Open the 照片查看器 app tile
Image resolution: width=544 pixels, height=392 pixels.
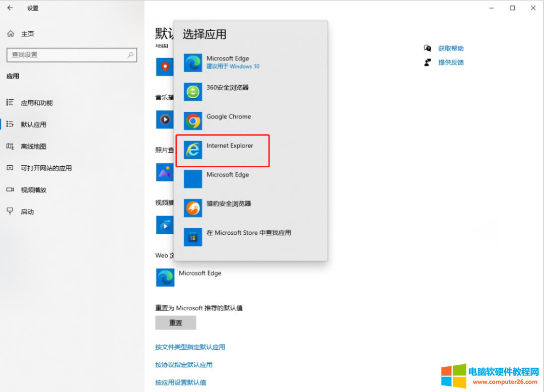point(165,172)
